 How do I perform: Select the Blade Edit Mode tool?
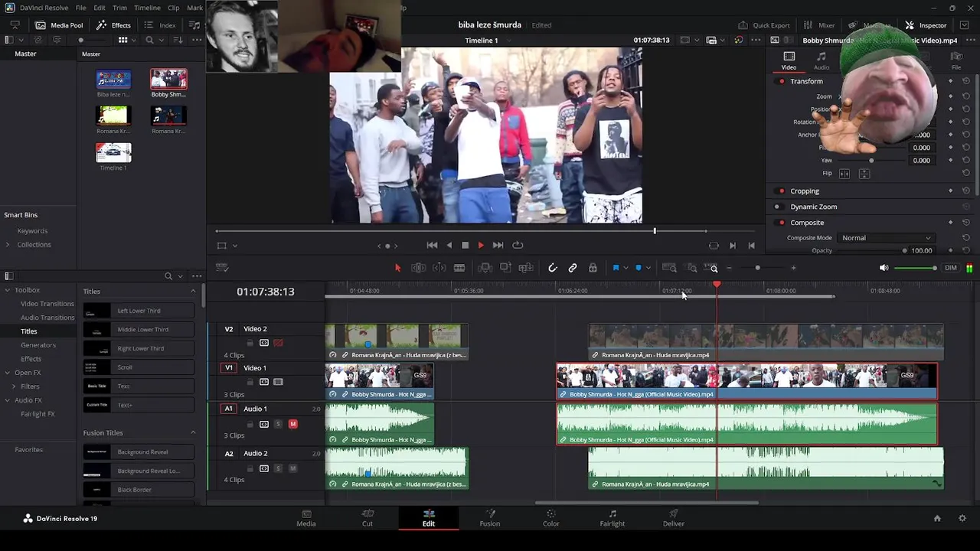pos(459,268)
